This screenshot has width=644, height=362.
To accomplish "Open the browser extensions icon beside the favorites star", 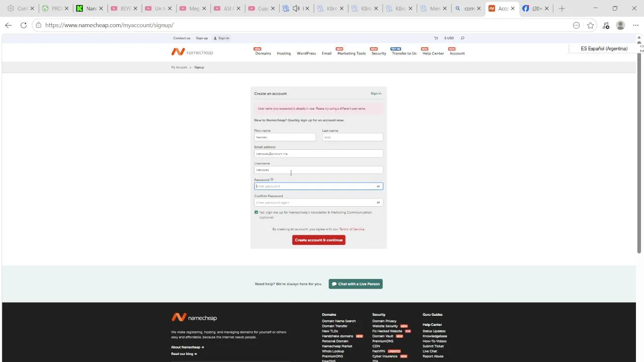I will [606, 25].
